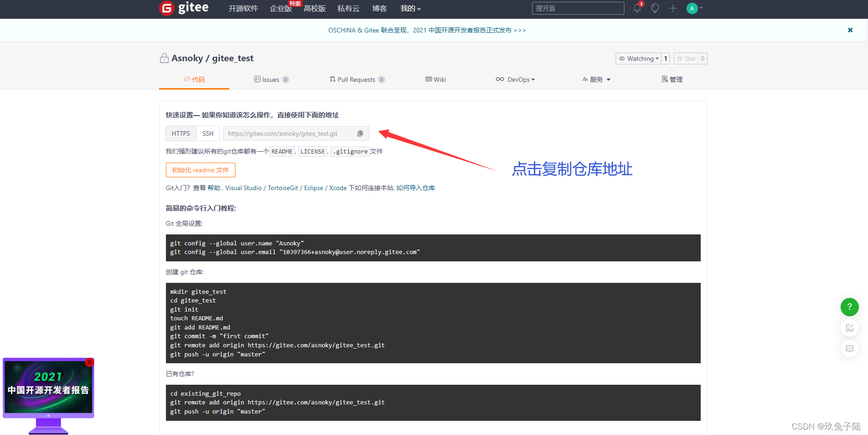The height and width of the screenshot is (435, 868).
Task: Open the notifications bell icon
Action: (x=637, y=8)
